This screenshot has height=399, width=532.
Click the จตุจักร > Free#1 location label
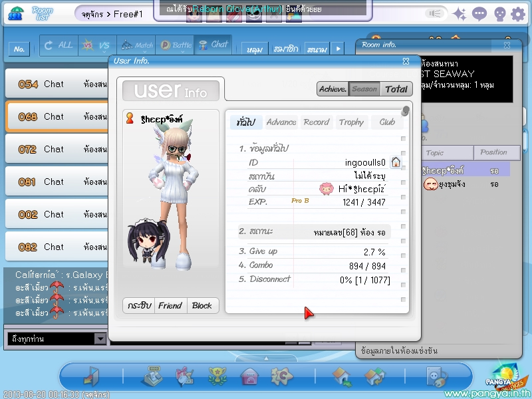(x=112, y=14)
